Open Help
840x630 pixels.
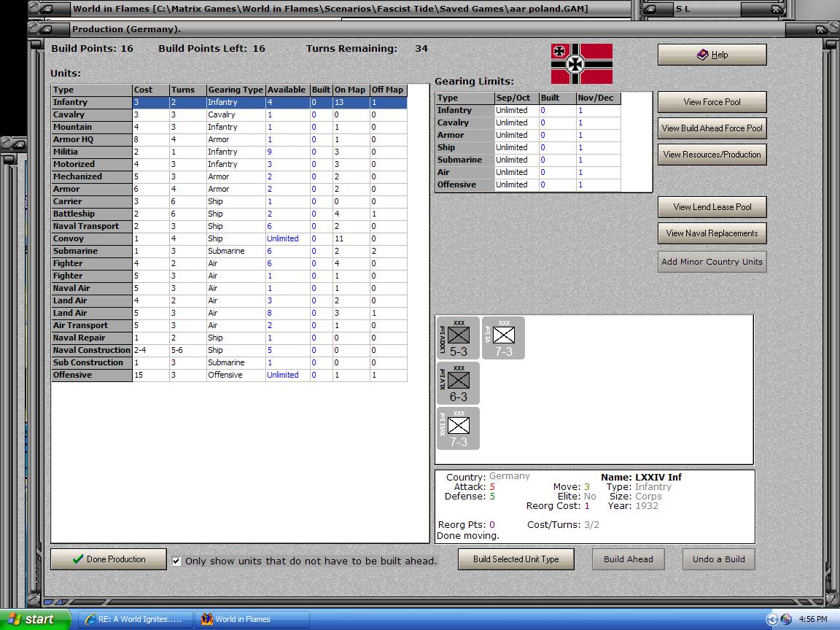pyautogui.click(x=712, y=55)
